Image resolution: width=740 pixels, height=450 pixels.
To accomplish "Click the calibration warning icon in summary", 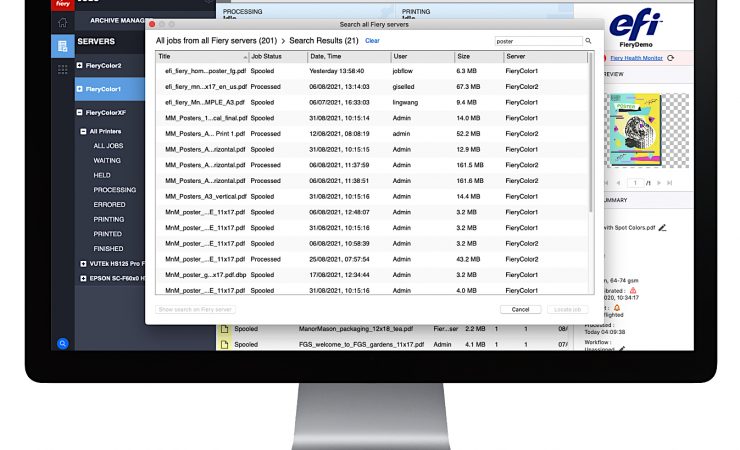I will point(632,290).
